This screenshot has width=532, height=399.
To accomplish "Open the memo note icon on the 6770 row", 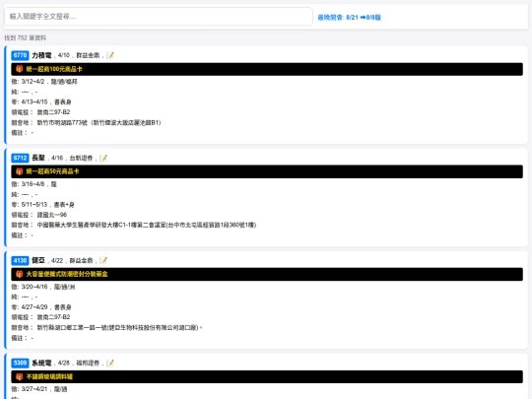I will (110, 55).
